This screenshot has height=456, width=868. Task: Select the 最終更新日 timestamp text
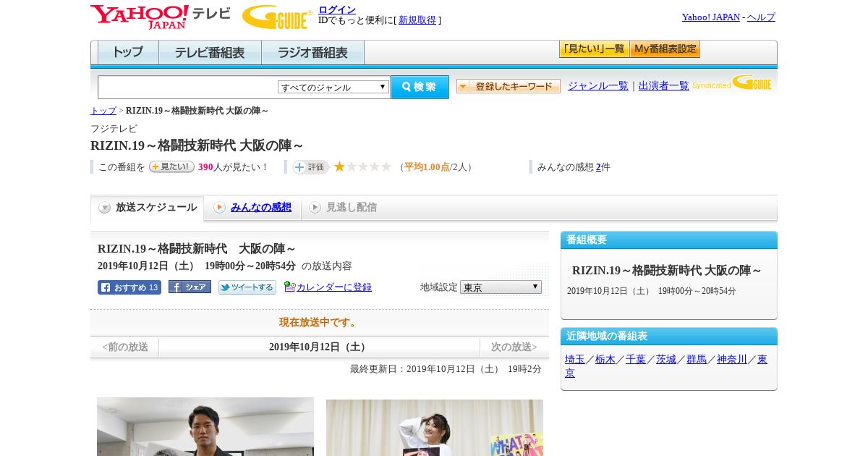pos(446,369)
